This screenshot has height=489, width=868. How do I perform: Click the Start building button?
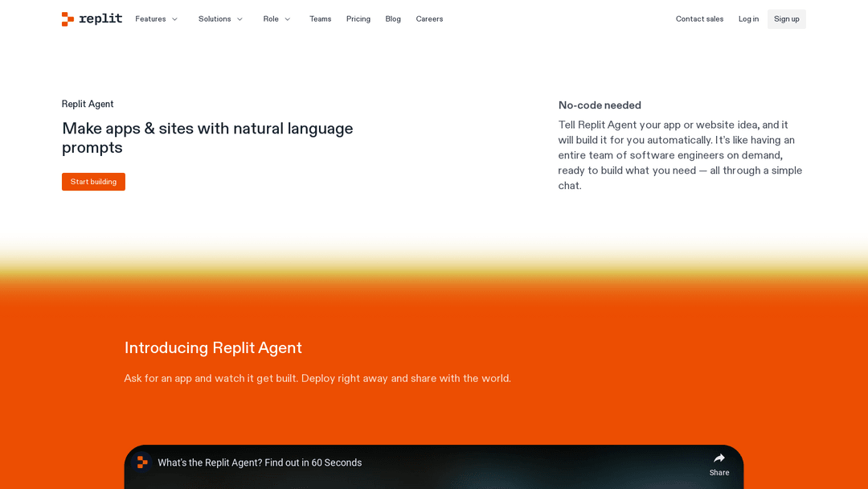pos(93,182)
